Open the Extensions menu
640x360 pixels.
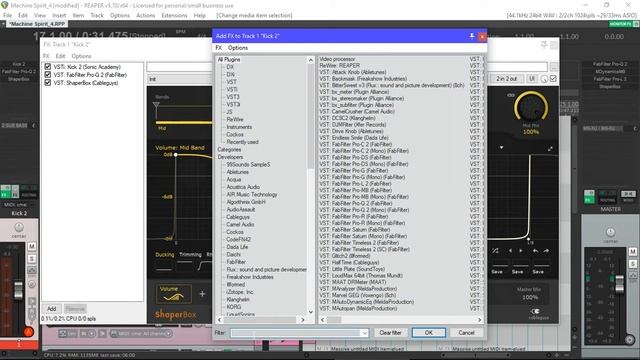174,16
